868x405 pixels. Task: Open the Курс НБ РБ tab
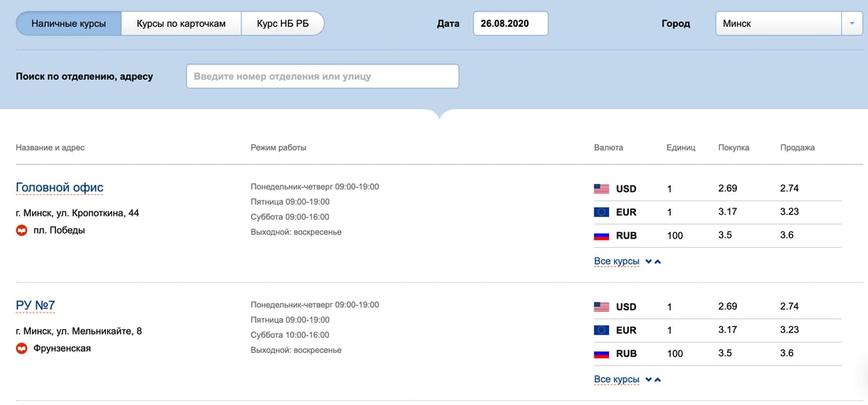click(282, 24)
